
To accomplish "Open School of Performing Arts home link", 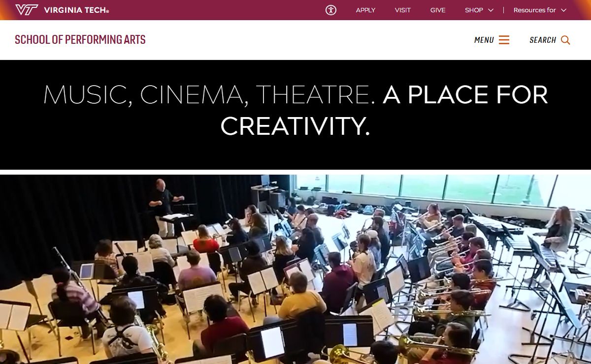I will pyautogui.click(x=80, y=40).
